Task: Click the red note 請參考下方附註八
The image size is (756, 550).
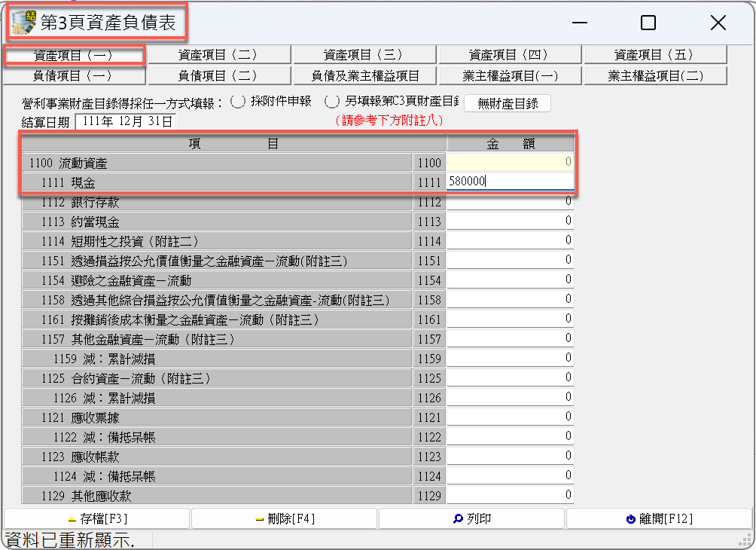Action: [389, 120]
